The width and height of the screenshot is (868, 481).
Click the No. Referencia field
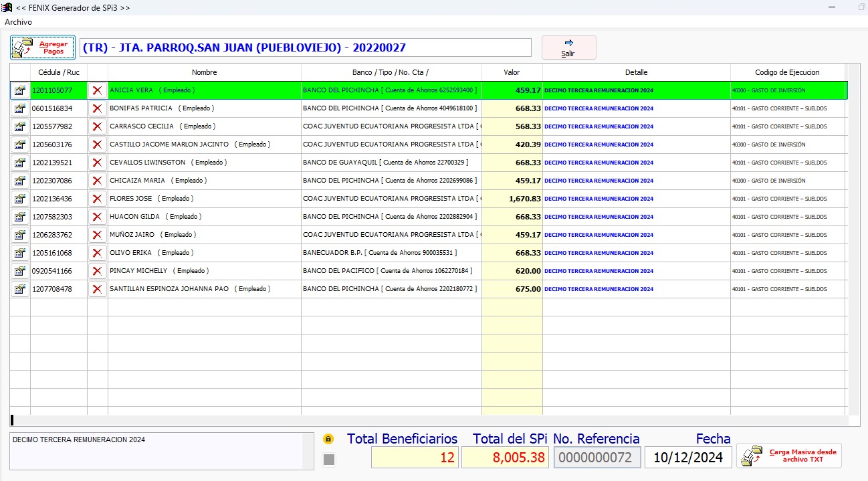597,458
